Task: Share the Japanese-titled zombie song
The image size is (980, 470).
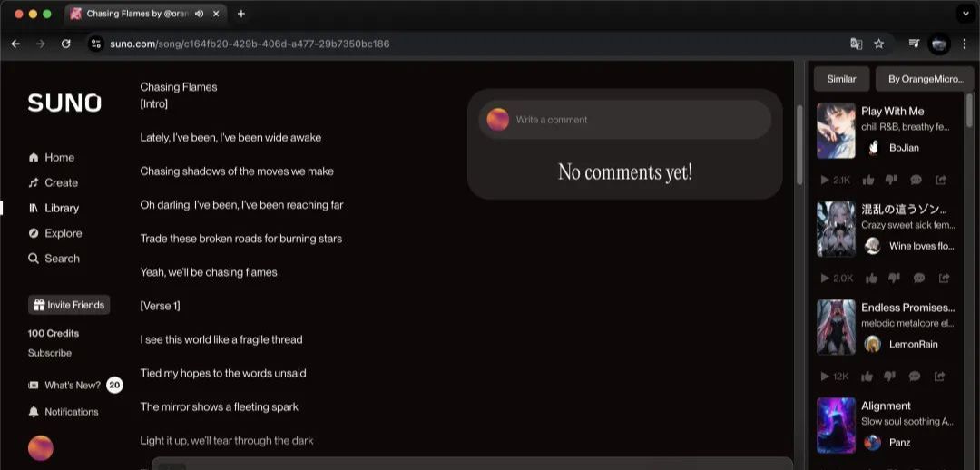Action: (x=943, y=278)
